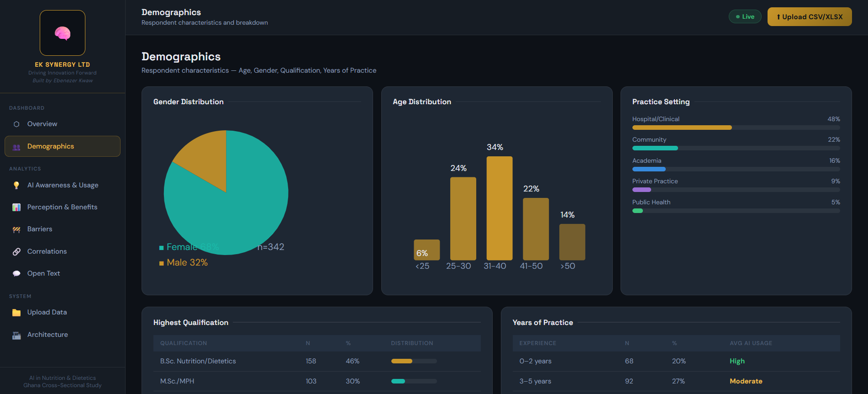
Task: Click the Overview hexagon icon
Action: pyautogui.click(x=16, y=124)
